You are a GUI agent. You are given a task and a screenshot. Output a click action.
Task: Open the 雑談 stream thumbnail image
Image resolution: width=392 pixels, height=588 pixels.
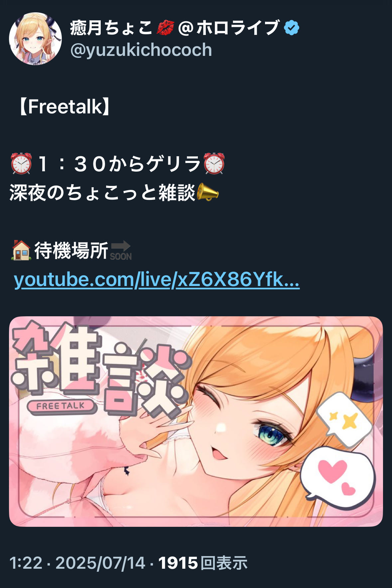click(x=196, y=421)
